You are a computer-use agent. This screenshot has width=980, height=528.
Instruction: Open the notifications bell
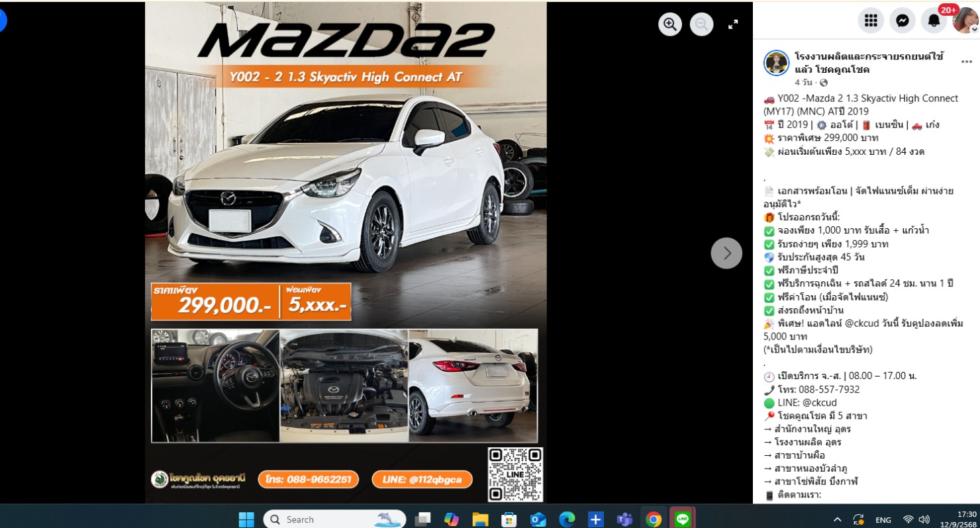coord(934,21)
